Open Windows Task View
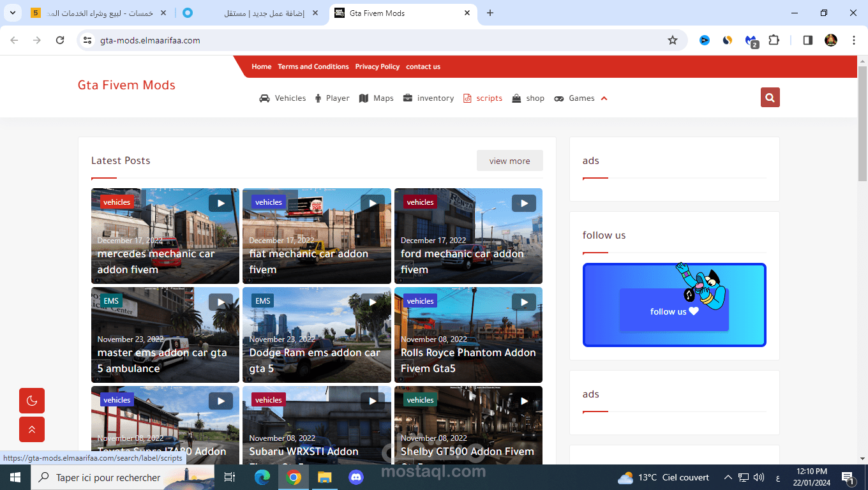This screenshot has width=868, height=490. click(230, 477)
